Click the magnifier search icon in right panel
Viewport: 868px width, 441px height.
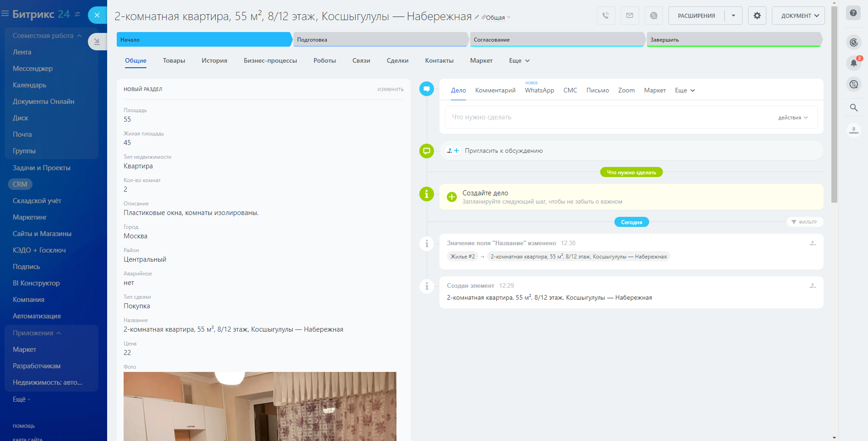pos(853,108)
